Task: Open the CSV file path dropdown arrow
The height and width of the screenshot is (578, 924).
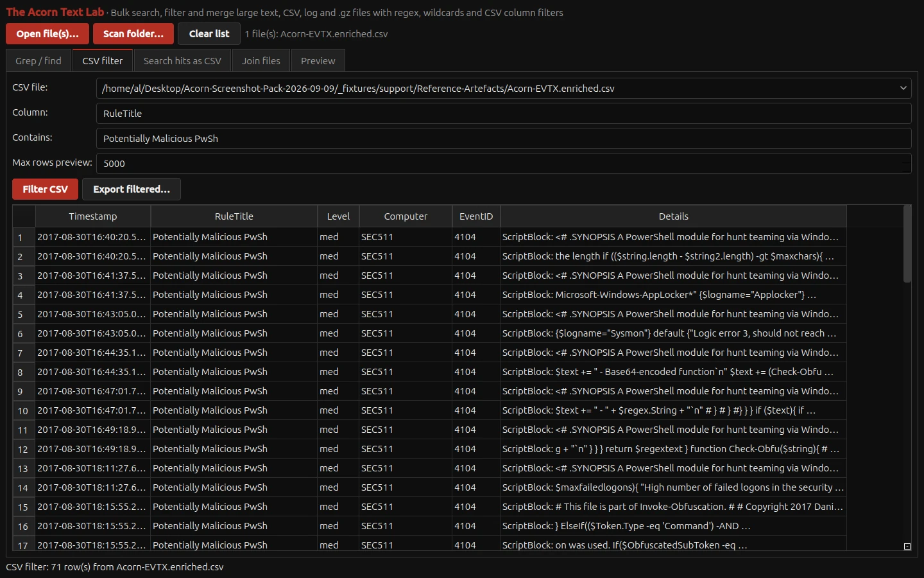Action: [903, 89]
